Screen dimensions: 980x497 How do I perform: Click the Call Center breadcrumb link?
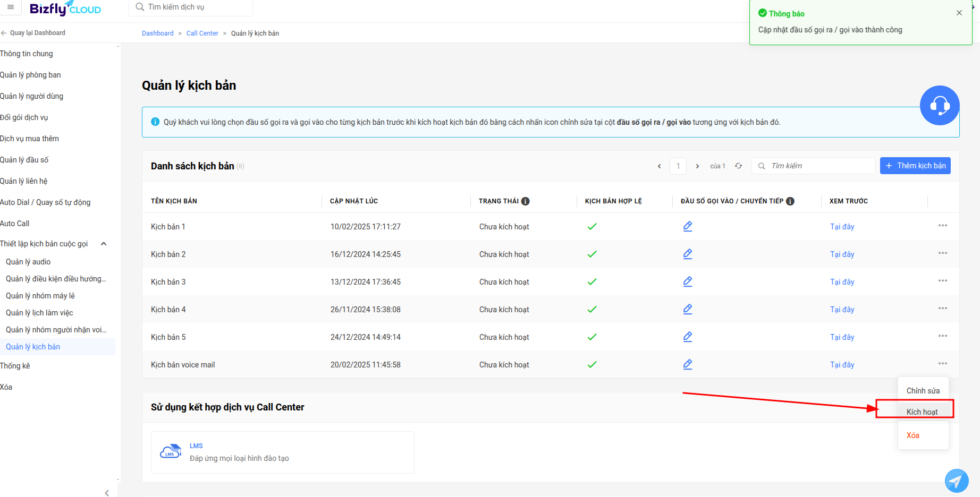[202, 33]
